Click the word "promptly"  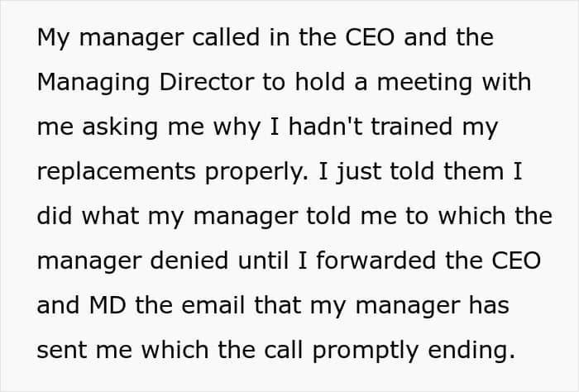coord(366,351)
